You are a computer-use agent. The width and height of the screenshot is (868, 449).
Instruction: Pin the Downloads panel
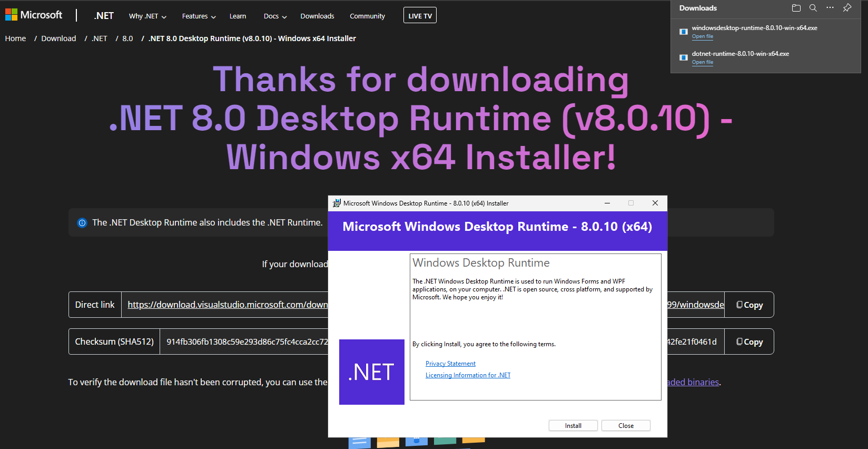coord(847,8)
